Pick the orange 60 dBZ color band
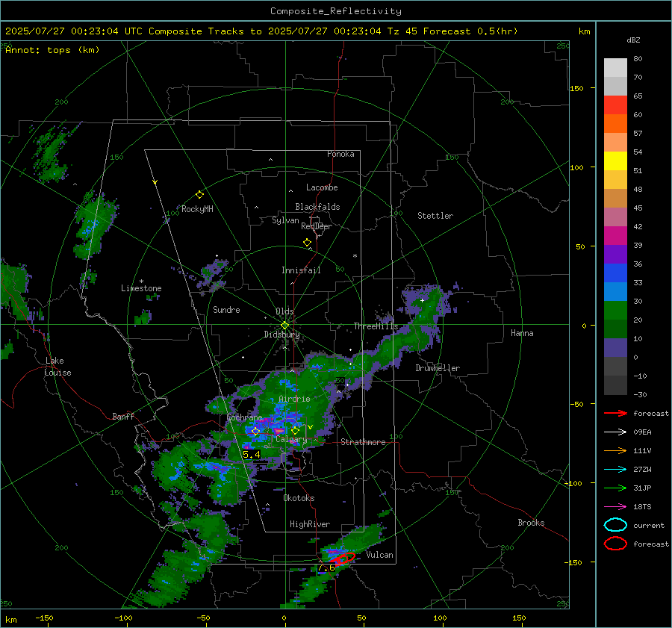 (615, 123)
